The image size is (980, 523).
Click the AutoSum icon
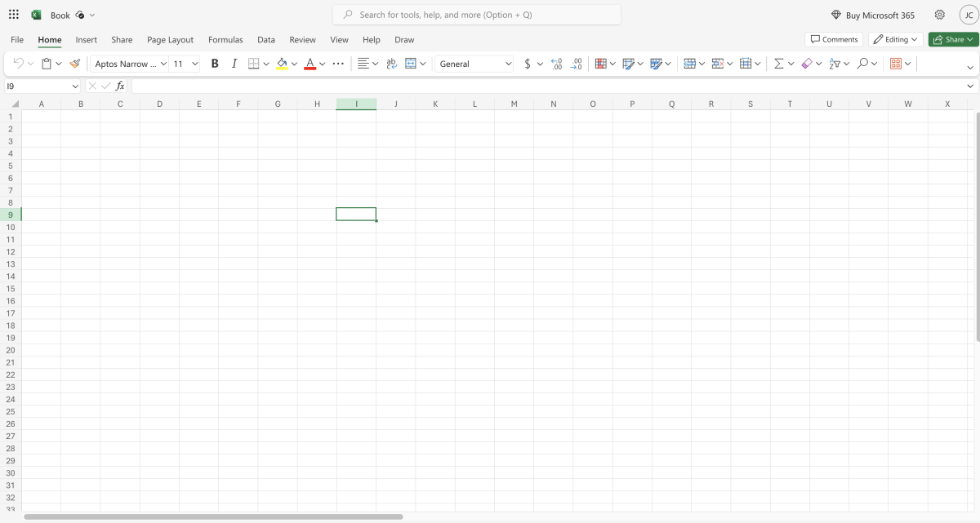point(777,63)
